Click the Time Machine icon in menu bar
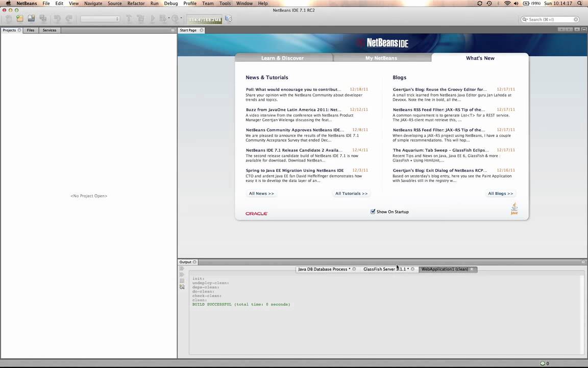588x368 pixels. [x=489, y=4]
